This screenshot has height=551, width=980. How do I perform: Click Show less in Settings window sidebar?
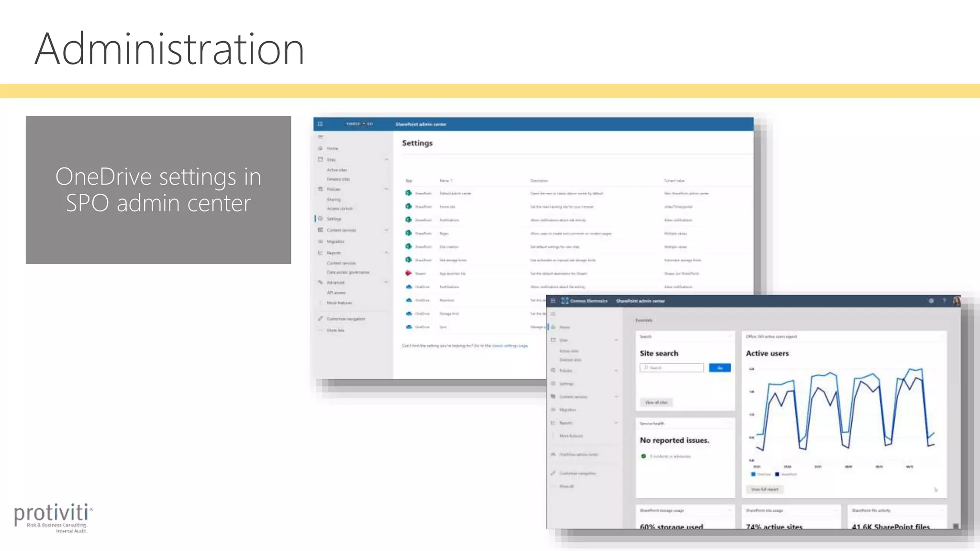pos(335,331)
